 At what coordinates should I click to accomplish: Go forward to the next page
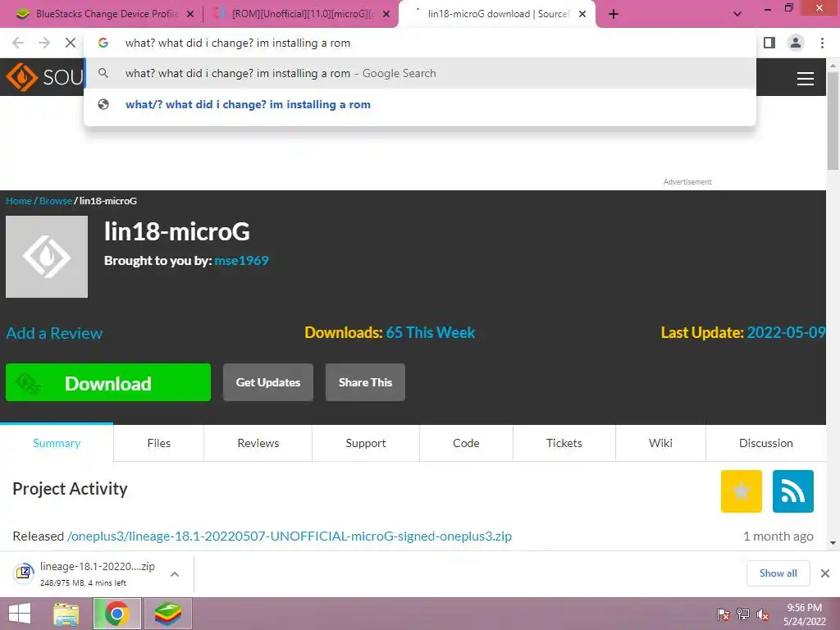[x=44, y=43]
